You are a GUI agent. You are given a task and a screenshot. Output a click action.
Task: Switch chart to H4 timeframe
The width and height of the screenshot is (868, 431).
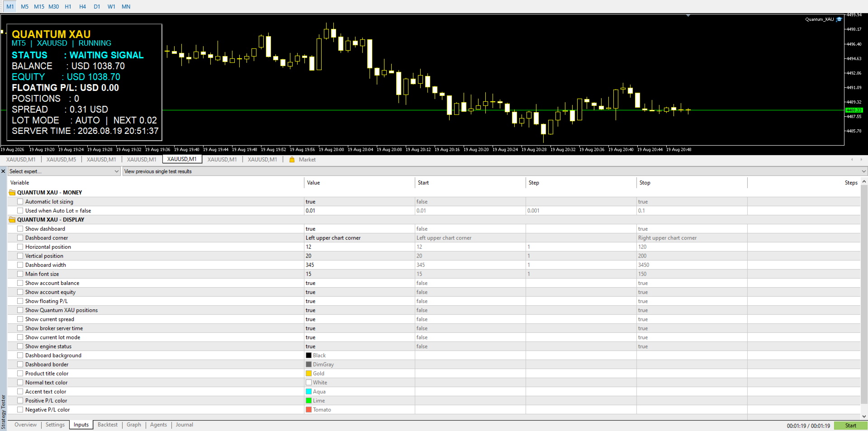tap(83, 6)
